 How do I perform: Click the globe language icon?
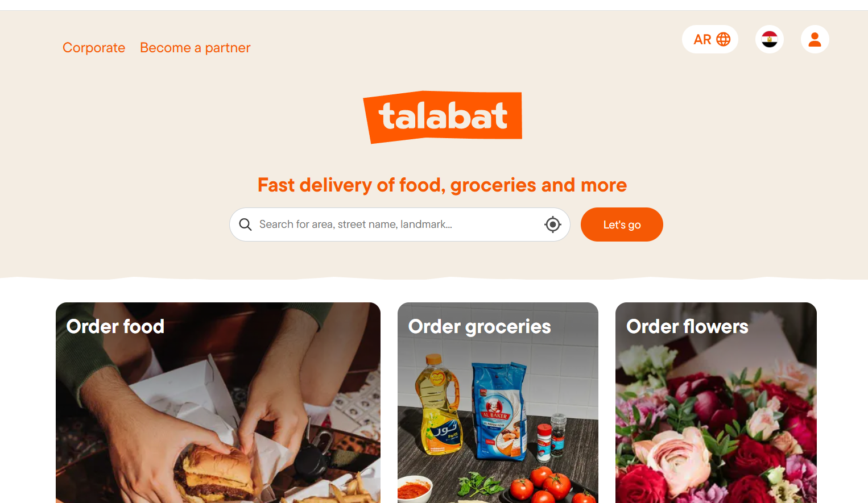click(x=723, y=39)
